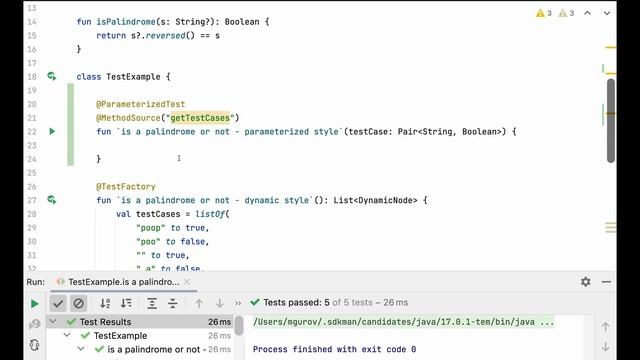Image resolution: width=640 pixels, height=360 pixels.
Task: Click 'Process finished with exit code 0' text
Action: pos(334,349)
